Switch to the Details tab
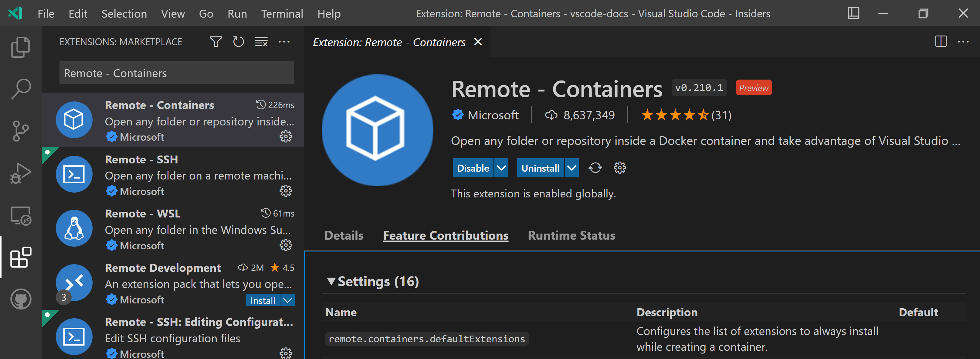The image size is (980, 359). (344, 235)
